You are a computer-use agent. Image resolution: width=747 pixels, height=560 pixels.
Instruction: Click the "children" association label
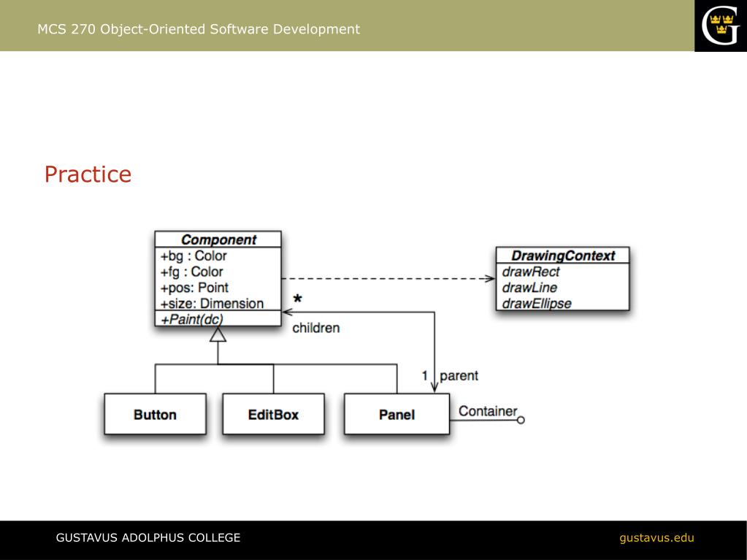316,328
